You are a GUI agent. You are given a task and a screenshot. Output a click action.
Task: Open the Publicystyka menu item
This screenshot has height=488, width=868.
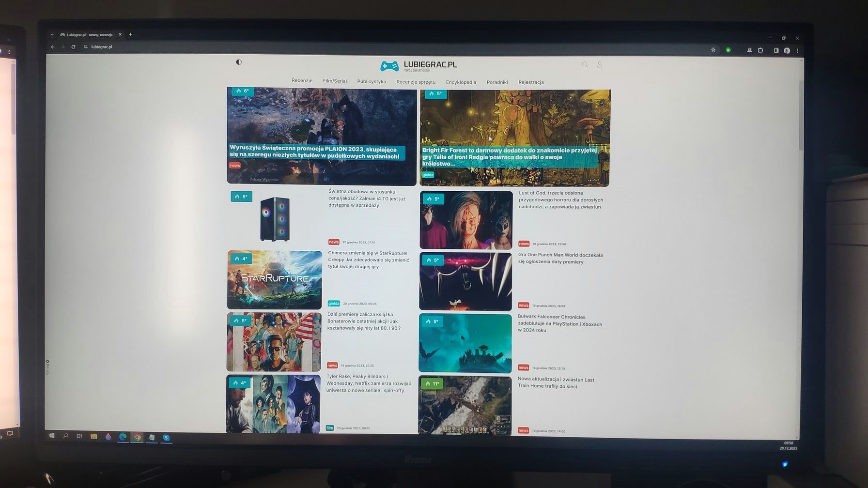click(x=372, y=81)
